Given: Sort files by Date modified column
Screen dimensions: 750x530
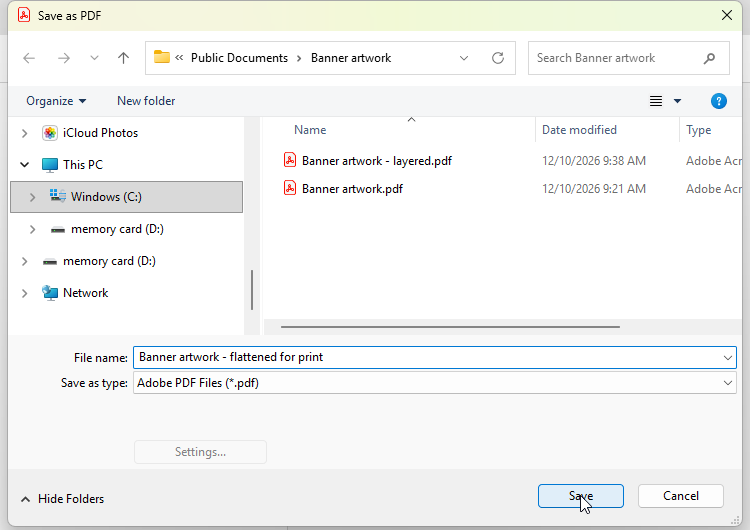Looking at the screenshot, I should coord(579,130).
